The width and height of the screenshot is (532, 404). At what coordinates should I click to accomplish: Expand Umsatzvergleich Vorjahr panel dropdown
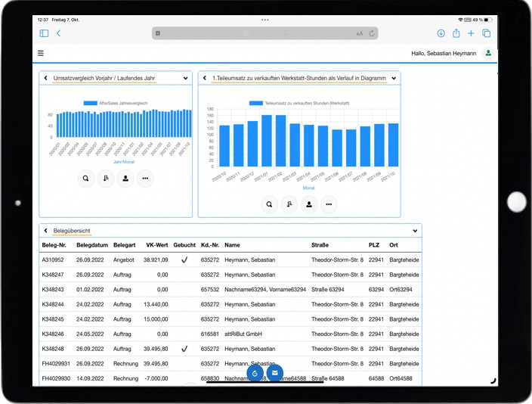[185, 78]
